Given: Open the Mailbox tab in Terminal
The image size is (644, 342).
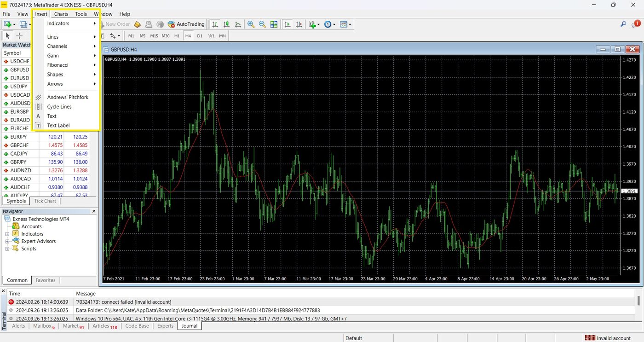Looking at the screenshot, I should tap(44, 326).
